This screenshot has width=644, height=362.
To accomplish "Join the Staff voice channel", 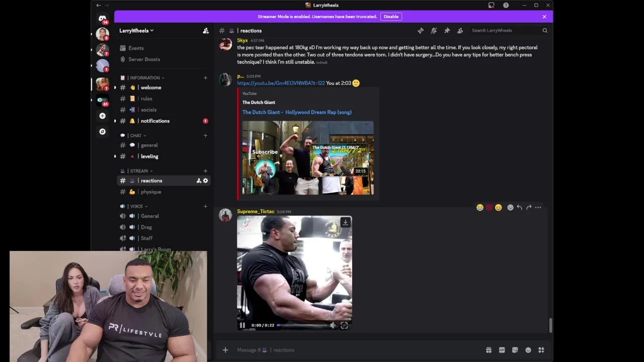I will (x=164, y=238).
